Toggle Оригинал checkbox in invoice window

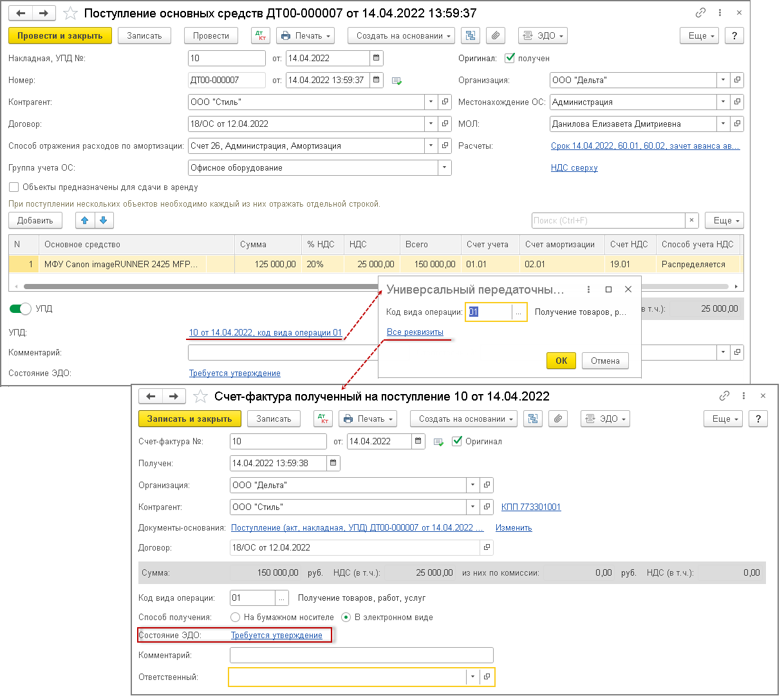[457, 441]
